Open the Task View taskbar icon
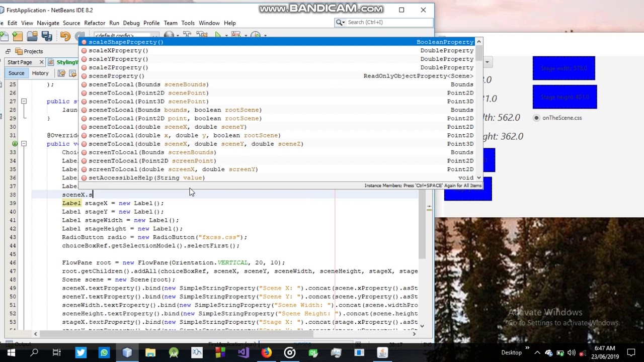Viewport: 644px width, 362px height. [x=57, y=352]
